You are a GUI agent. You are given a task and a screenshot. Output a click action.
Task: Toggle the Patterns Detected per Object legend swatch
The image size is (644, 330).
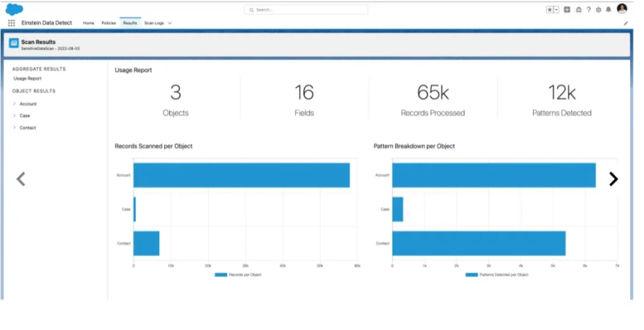point(472,275)
